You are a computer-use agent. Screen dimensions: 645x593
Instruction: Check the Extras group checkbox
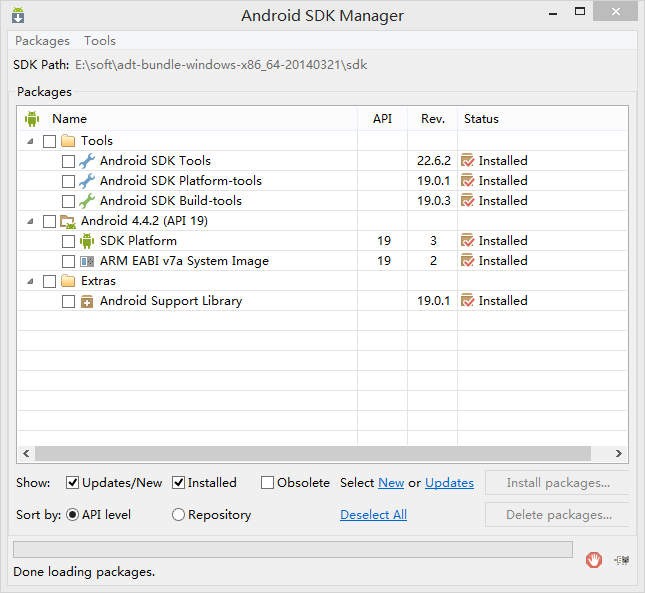49,282
